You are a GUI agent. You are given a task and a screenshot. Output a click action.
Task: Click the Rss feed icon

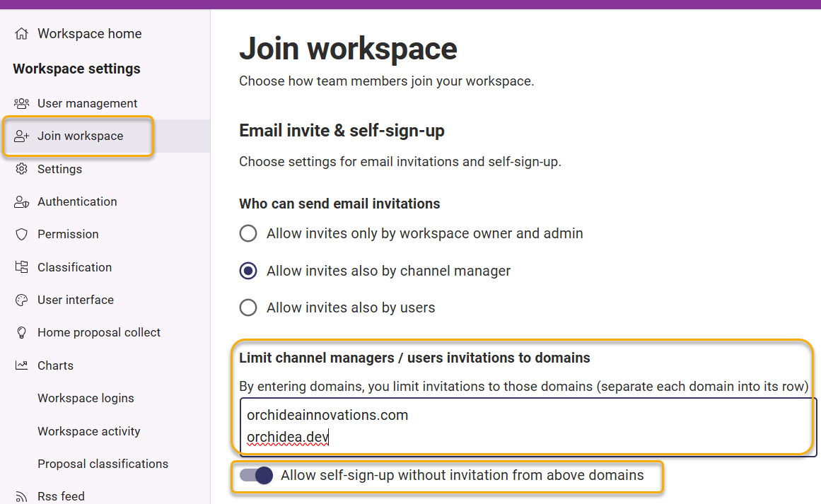(x=22, y=496)
